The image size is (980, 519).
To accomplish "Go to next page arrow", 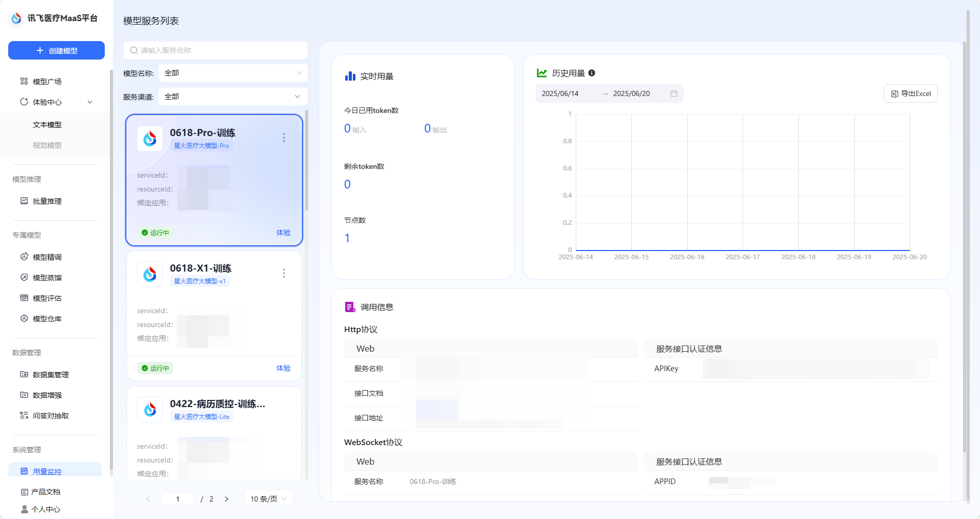I will pyautogui.click(x=227, y=499).
